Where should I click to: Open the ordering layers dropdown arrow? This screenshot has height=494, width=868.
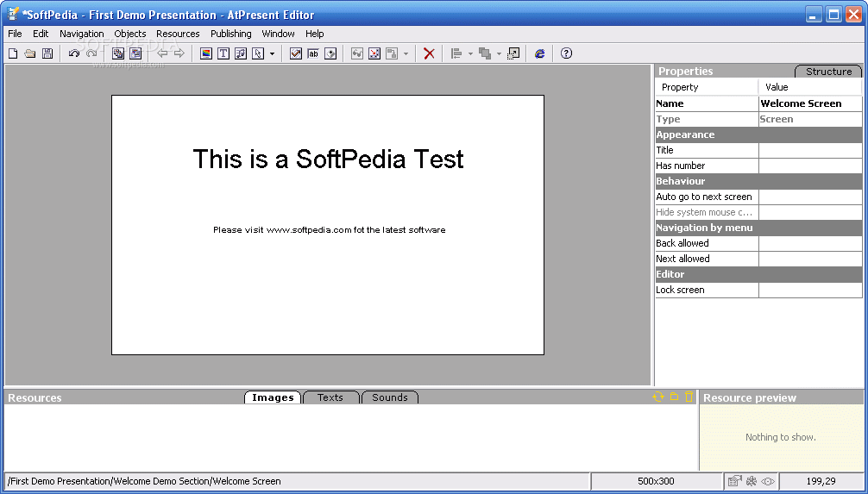point(499,53)
